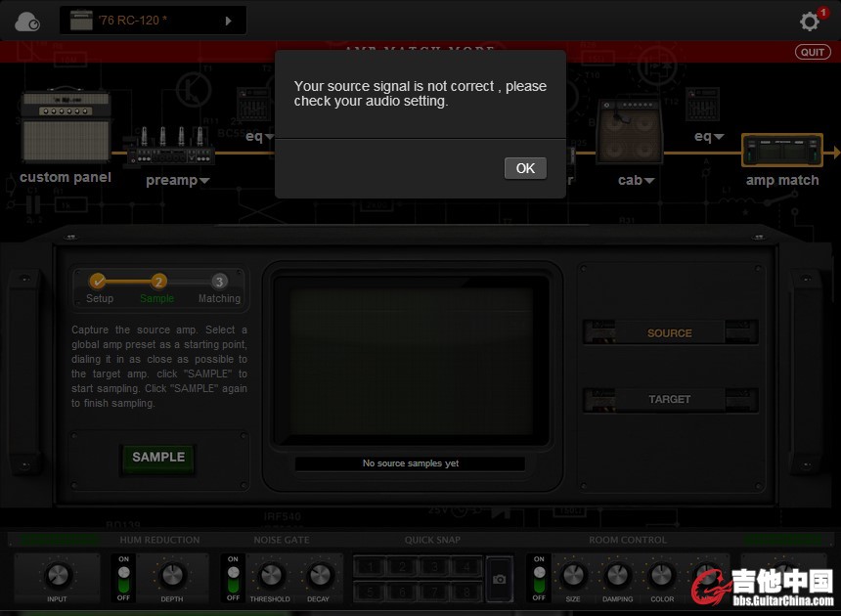
Task: Open the ToneCloud cloud icon
Action: pos(26,21)
